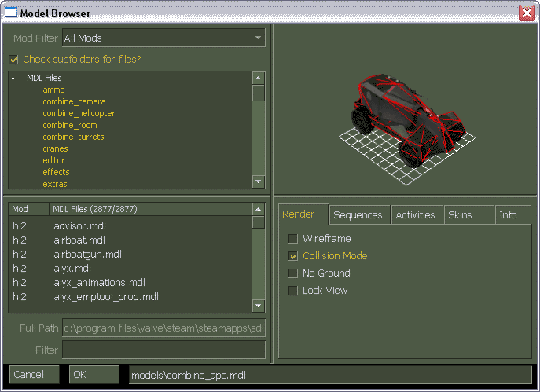Open the Mod Filter dropdown
The width and height of the screenshot is (540, 392).
[259, 37]
